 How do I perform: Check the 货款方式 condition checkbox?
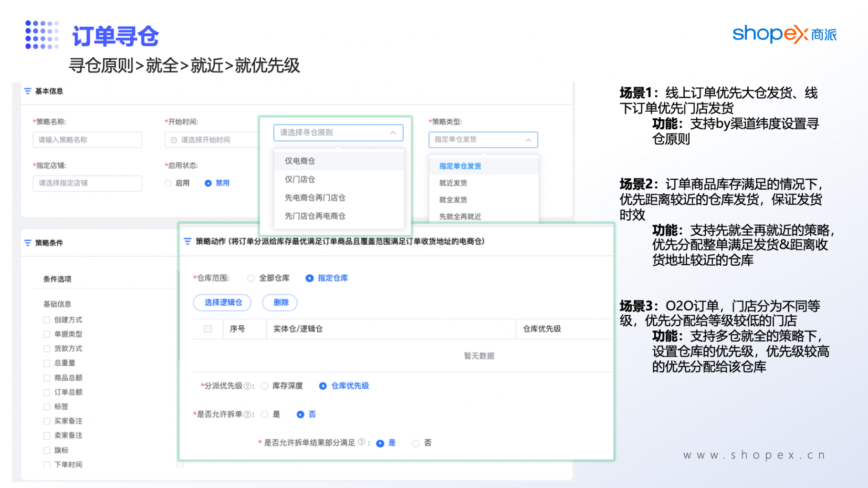coord(47,349)
